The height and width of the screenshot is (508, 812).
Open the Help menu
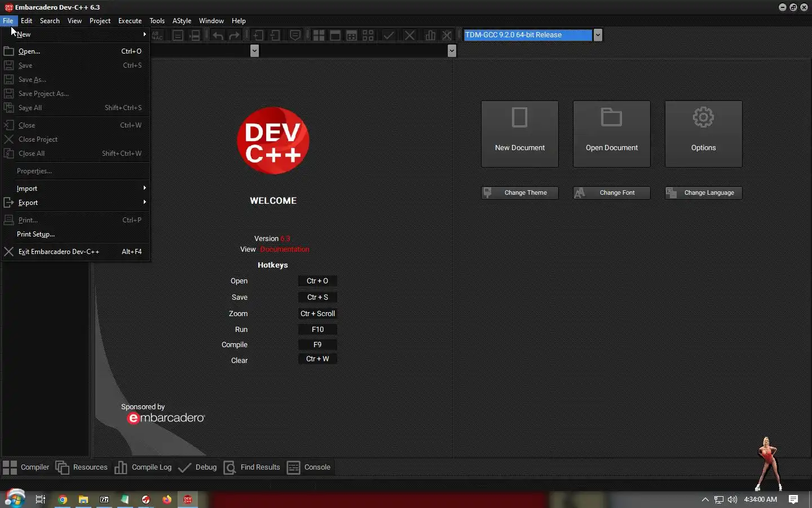click(239, 21)
